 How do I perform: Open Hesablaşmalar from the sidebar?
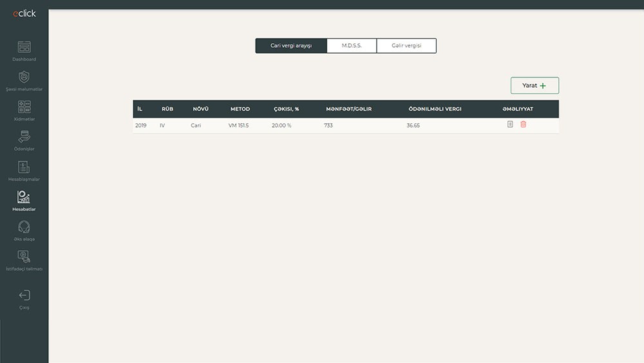click(24, 167)
